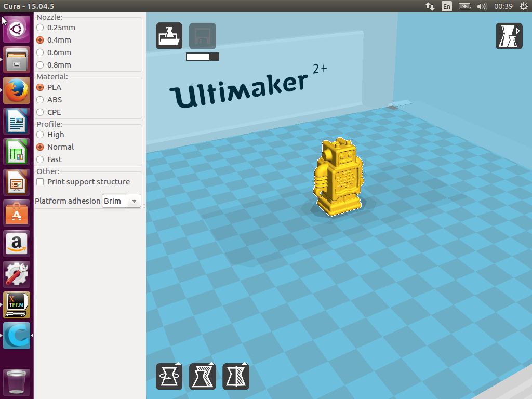Click the Other: group label
Viewport: 532px width, 399px height.
click(x=48, y=171)
